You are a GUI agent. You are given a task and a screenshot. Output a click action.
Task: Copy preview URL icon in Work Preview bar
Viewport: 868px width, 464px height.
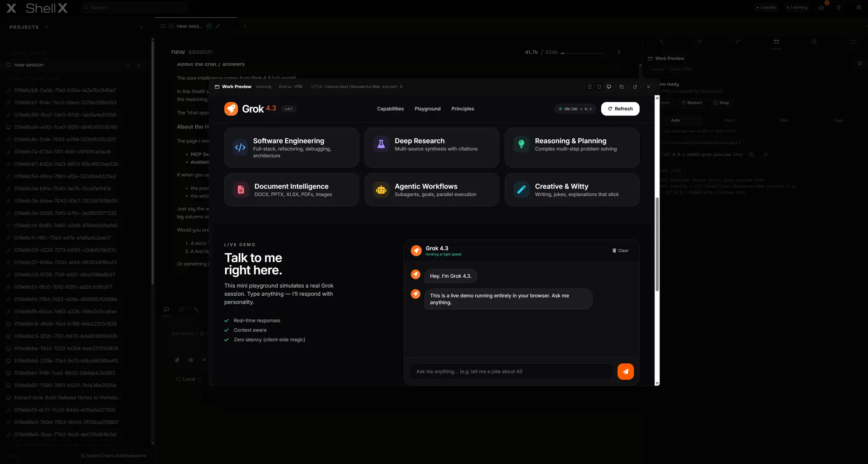coord(622,87)
